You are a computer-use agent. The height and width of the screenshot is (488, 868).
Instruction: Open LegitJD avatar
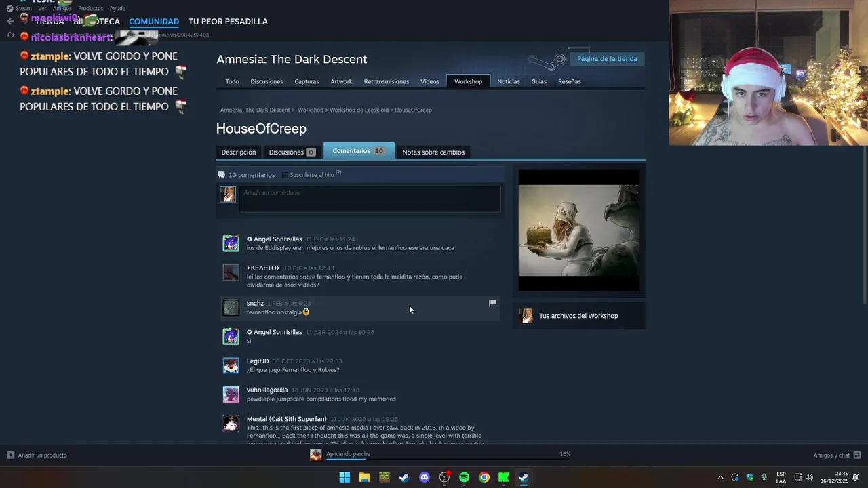pos(231,366)
